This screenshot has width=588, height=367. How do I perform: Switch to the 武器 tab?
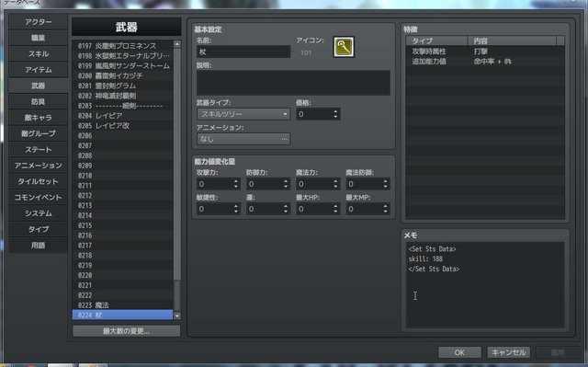[39, 86]
